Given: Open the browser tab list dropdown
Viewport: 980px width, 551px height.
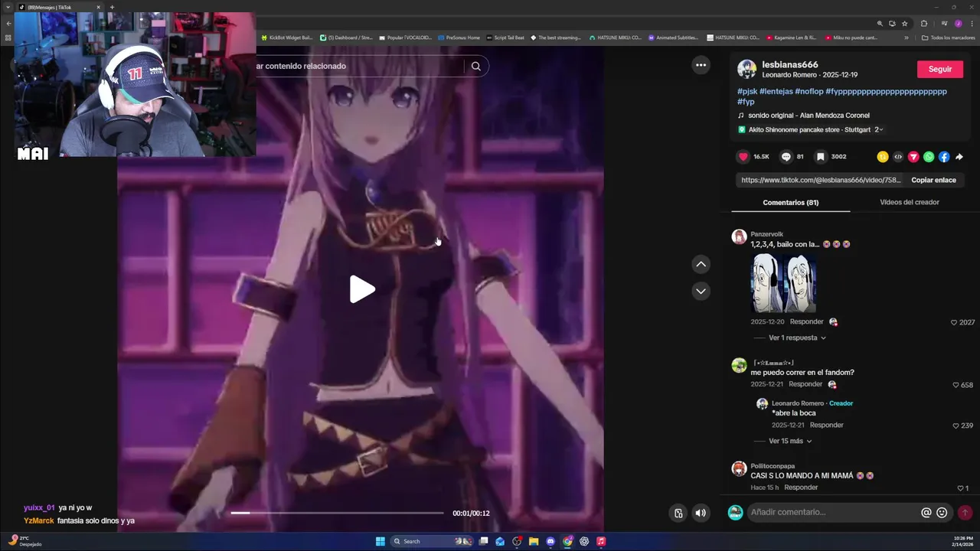Looking at the screenshot, I should coord(8,7).
